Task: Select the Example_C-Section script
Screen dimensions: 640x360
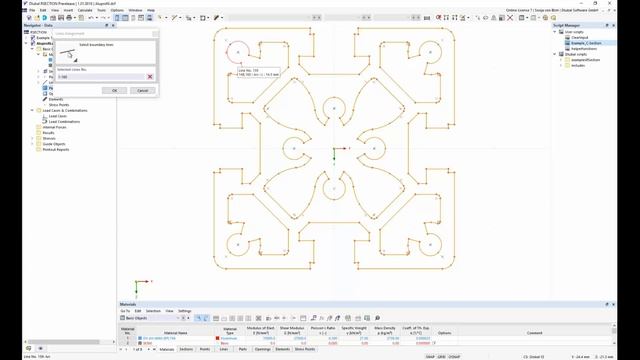Action: (x=586, y=43)
